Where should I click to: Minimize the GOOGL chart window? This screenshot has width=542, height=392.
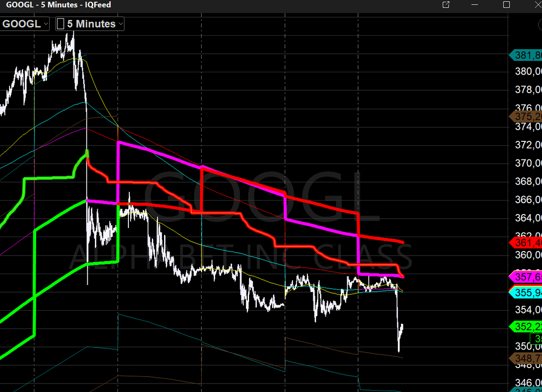pyautogui.click(x=475, y=5)
